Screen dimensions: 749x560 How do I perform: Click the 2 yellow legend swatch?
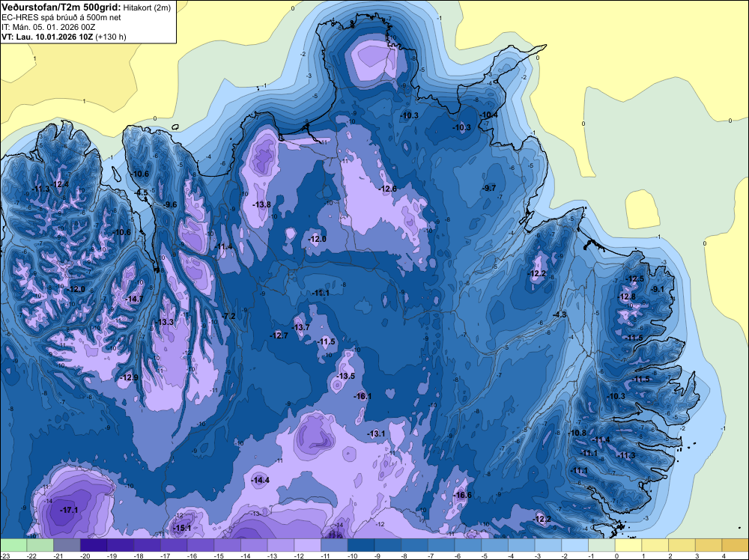coord(682,544)
